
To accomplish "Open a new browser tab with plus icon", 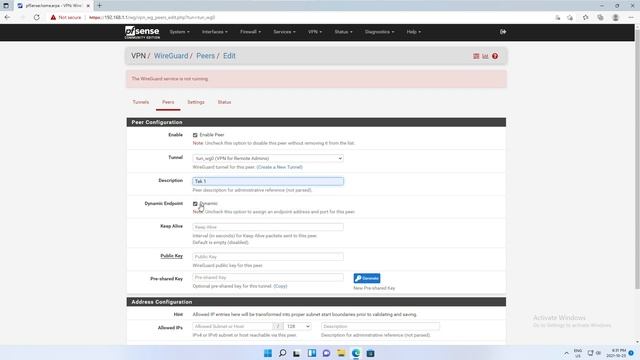I will click(99, 6).
